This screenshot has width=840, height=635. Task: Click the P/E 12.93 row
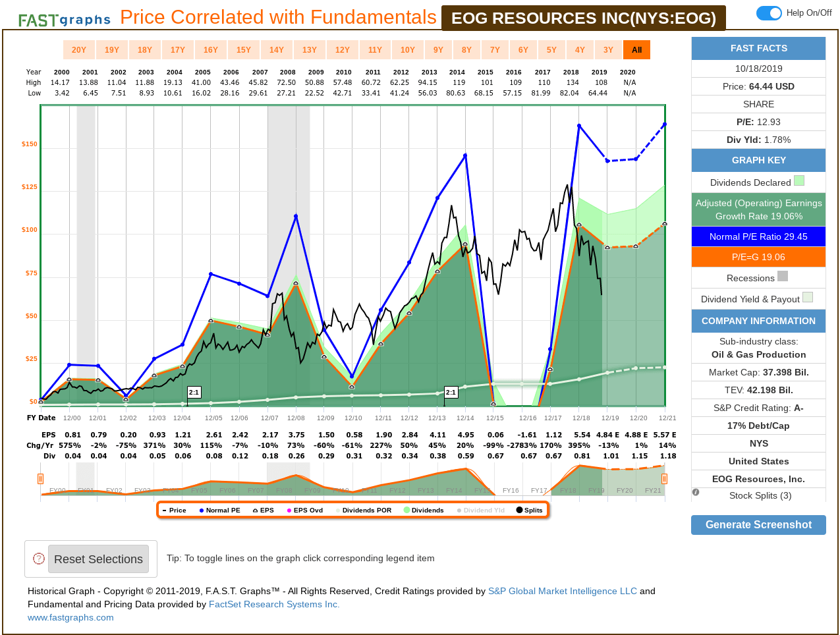758,122
